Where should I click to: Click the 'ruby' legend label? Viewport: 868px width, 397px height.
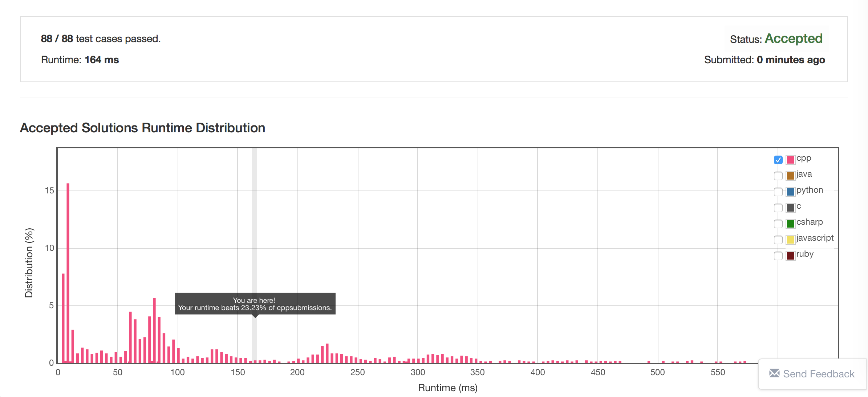(x=805, y=254)
